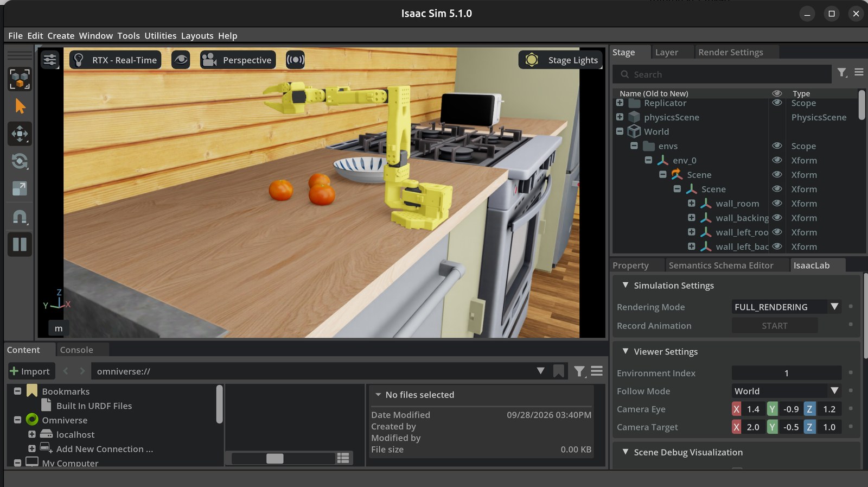Toggle visibility of wall_left_bac prim
Screen dimensions: 868x487
pyautogui.click(x=777, y=246)
